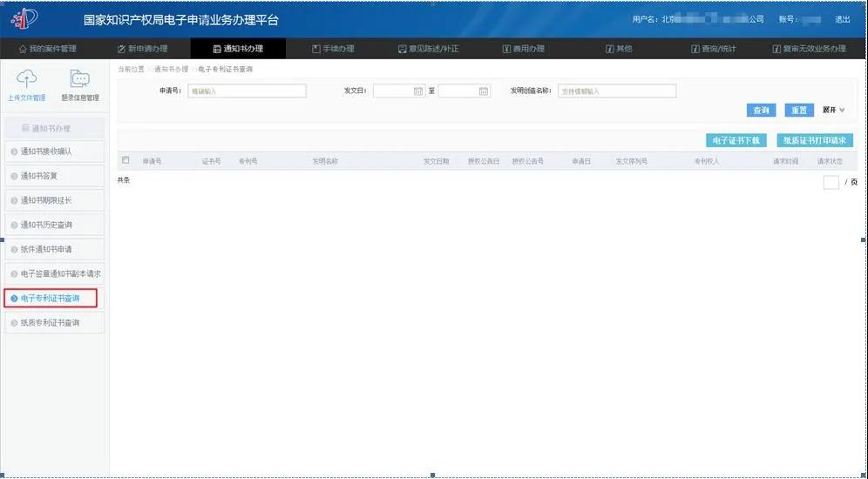Open the 查询/统计 menu
The image size is (868, 479).
[x=713, y=49]
